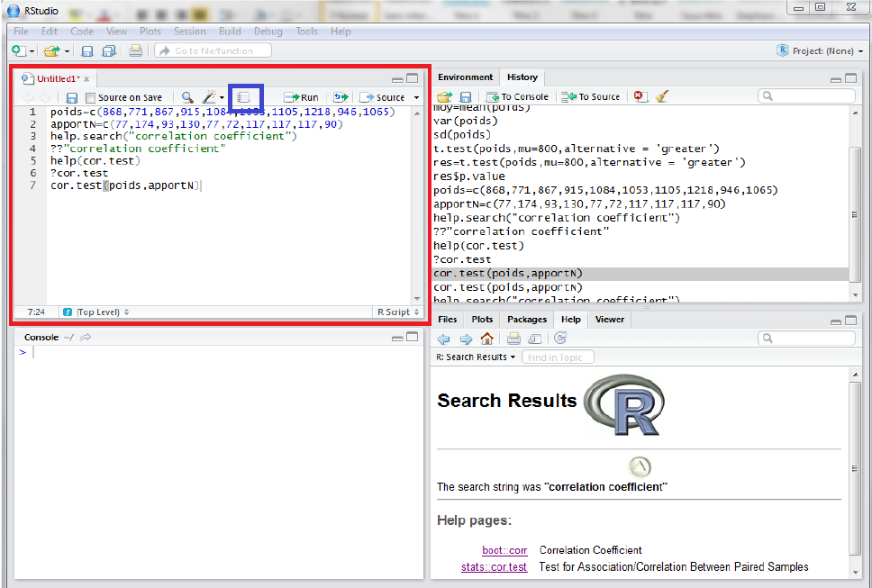Click the Source button in the editor toolbar

[x=382, y=97]
